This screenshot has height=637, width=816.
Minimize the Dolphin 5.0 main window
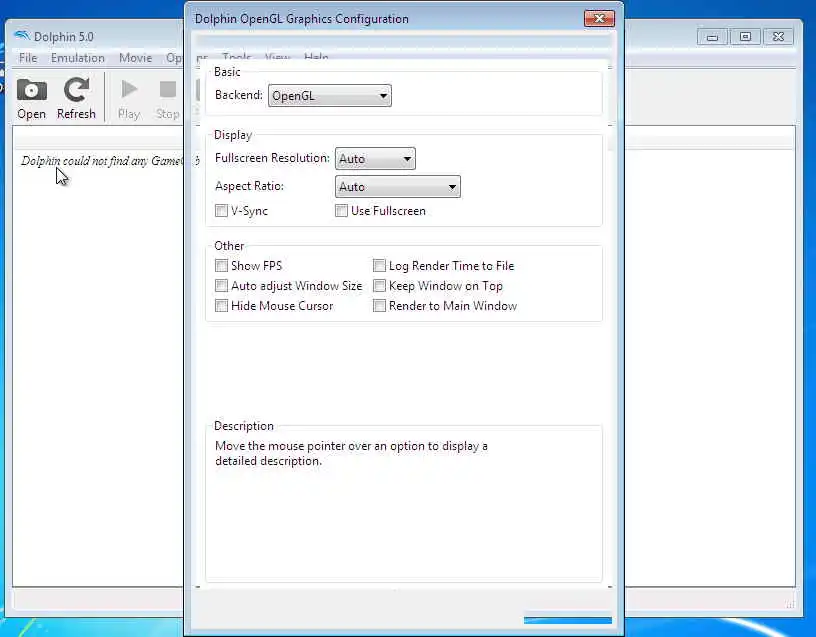(x=712, y=37)
